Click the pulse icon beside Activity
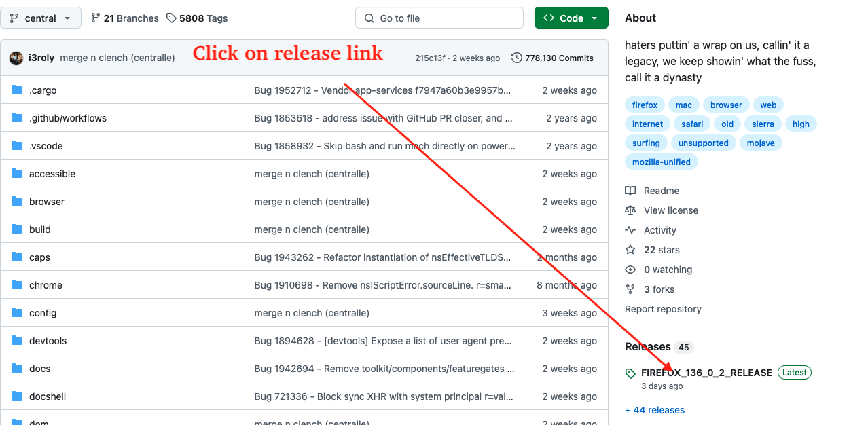 coord(630,230)
